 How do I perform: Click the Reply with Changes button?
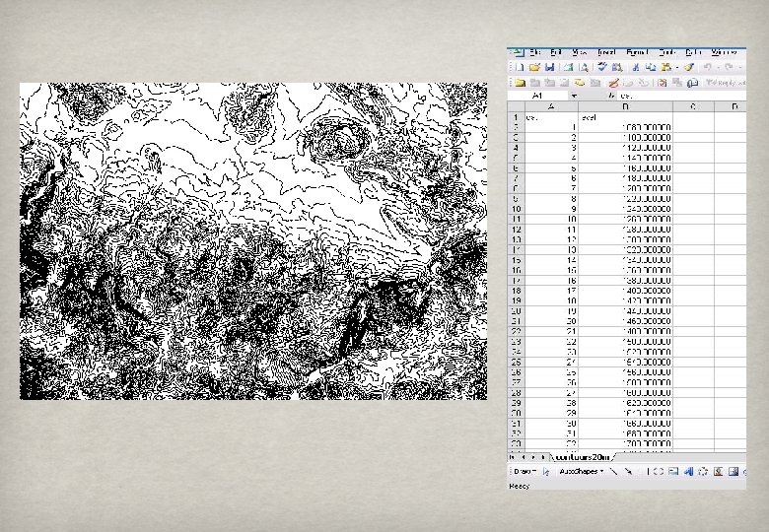click(x=726, y=83)
